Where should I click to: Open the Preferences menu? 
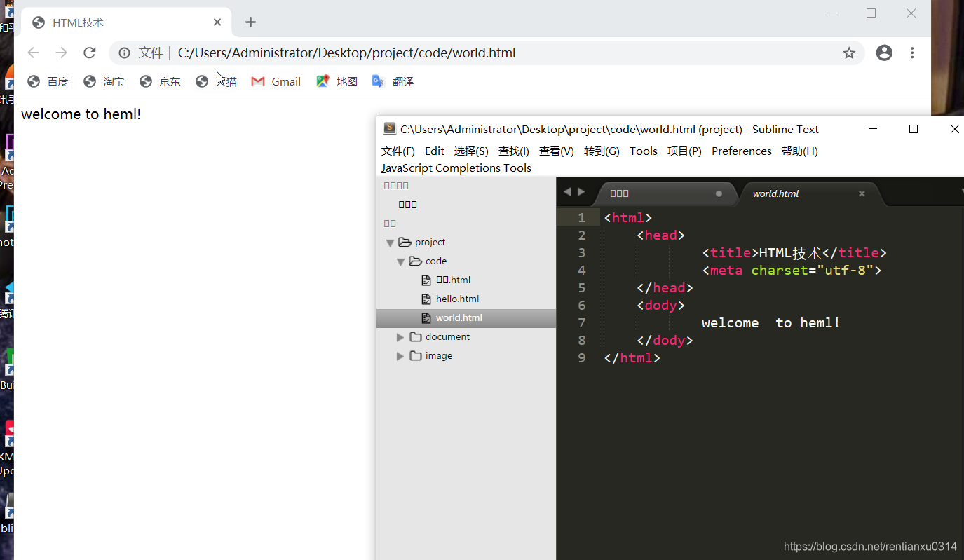[742, 151]
